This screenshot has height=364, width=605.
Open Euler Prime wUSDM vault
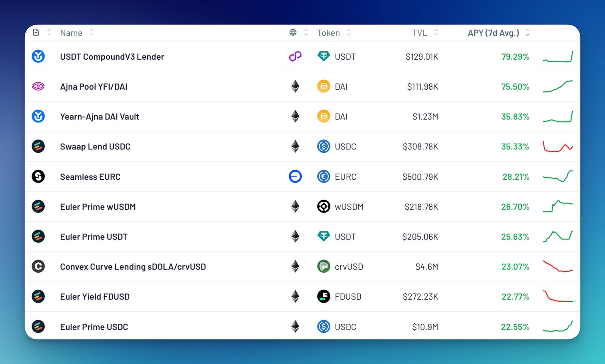98,207
